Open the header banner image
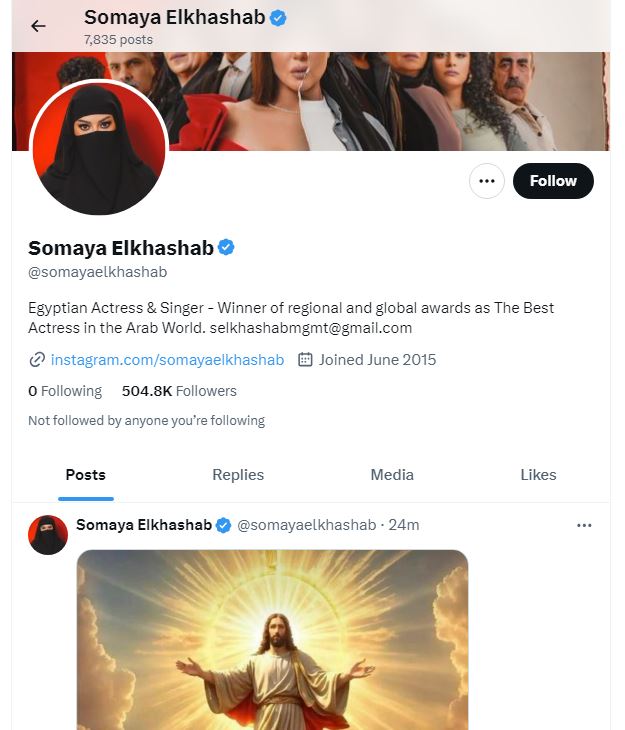This screenshot has width=625, height=730. [400, 100]
